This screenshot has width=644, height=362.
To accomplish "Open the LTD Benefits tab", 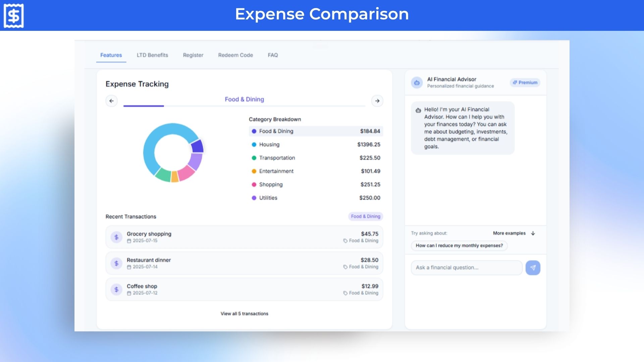I will [x=152, y=55].
